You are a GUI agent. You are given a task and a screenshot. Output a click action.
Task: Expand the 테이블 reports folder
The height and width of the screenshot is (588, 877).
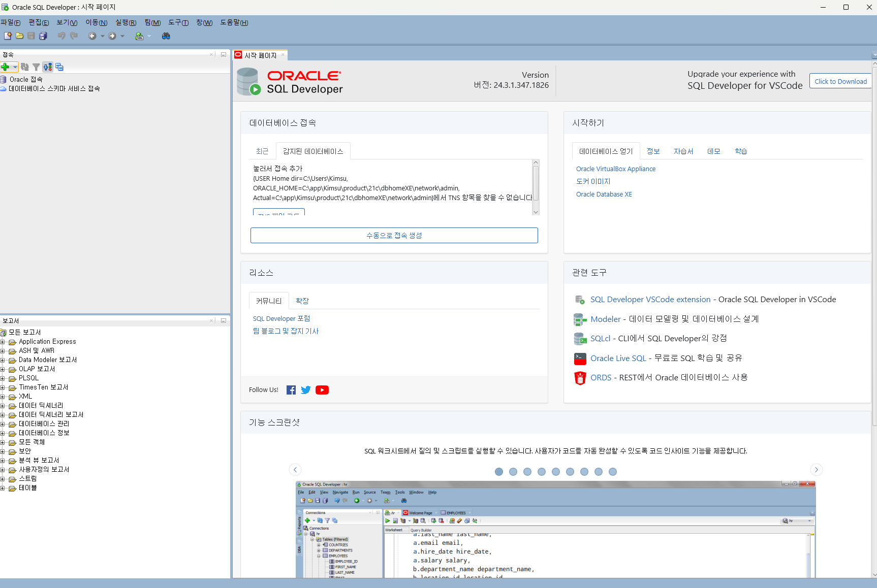pos(3,488)
